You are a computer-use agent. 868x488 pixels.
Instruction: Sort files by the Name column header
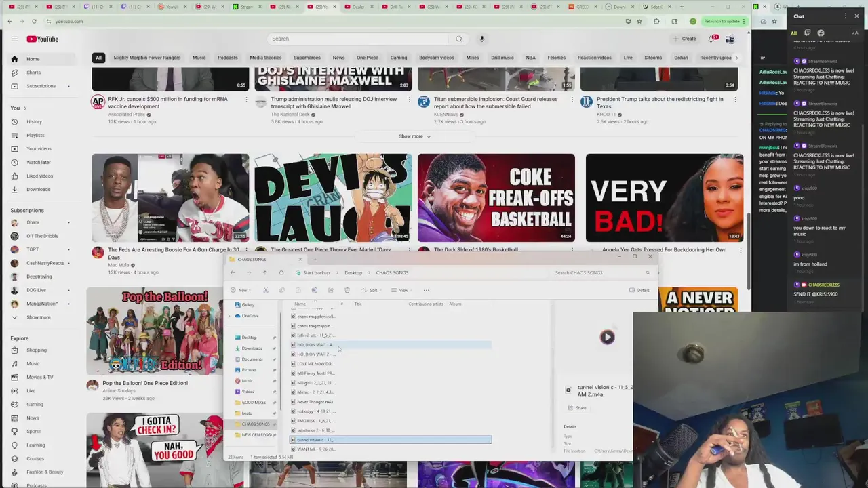300,304
